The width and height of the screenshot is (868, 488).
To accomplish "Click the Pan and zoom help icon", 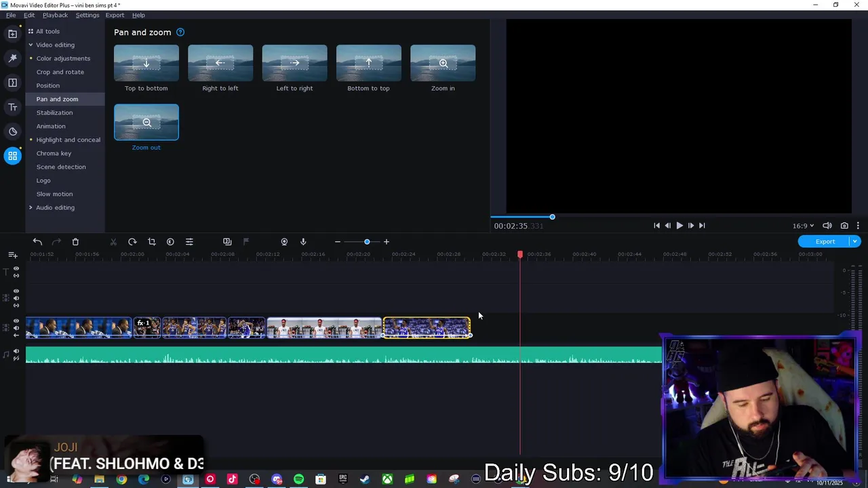I will pyautogui.click(x=180, y=32).
